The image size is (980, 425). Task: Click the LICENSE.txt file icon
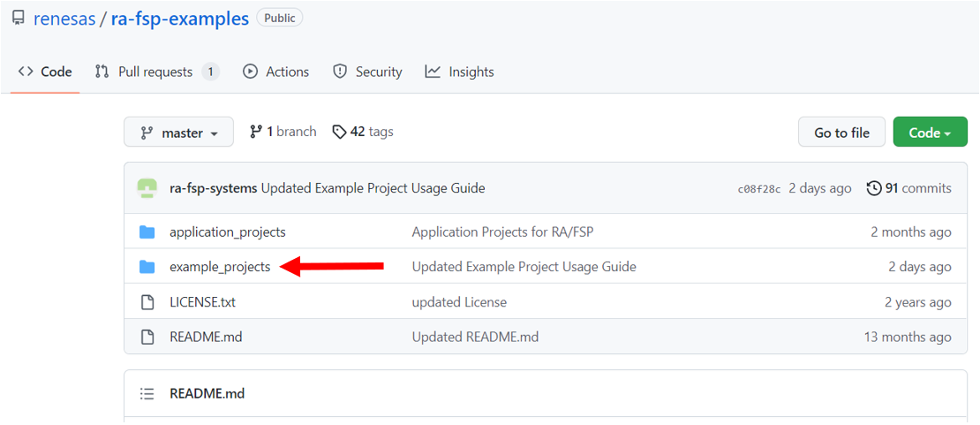pos(147,302)
